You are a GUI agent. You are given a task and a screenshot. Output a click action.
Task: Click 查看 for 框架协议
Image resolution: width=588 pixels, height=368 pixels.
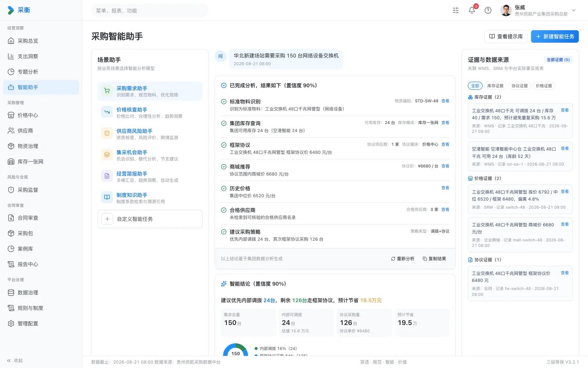445,144
